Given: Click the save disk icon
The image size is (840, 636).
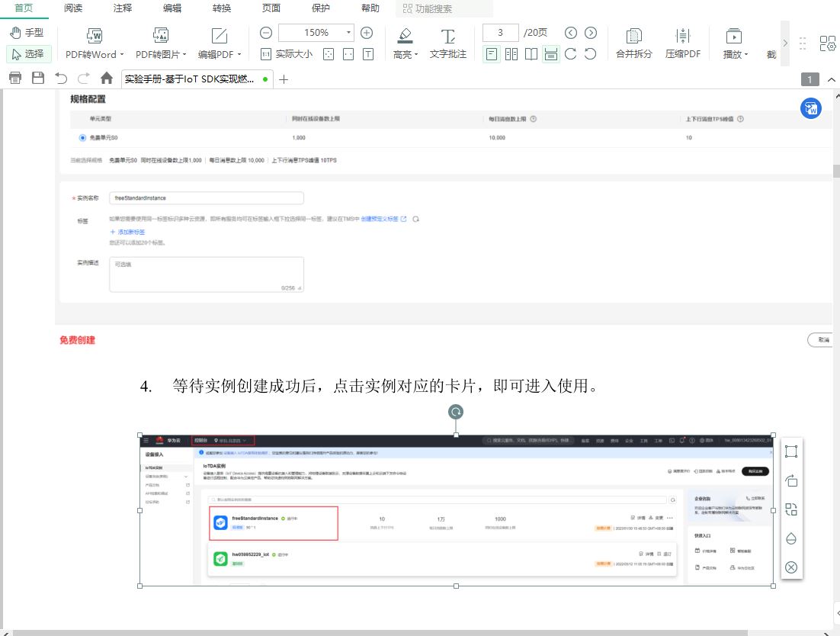Looking at the screenshot, I should (38, 79).
